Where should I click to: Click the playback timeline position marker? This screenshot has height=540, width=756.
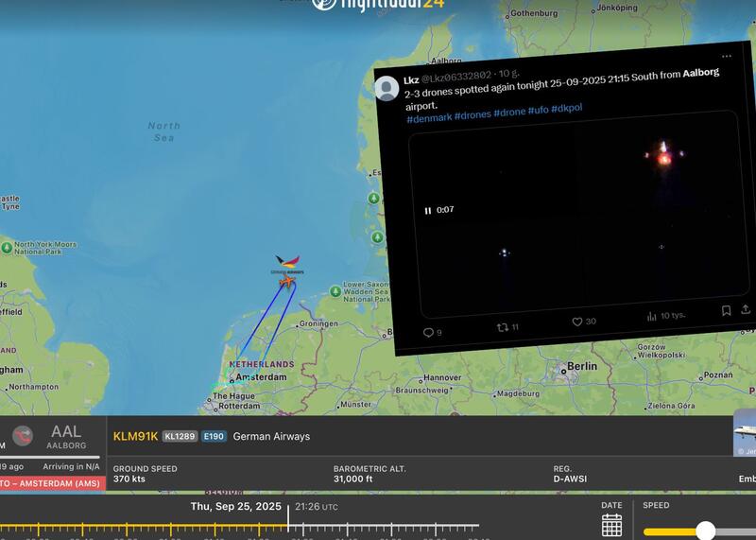(x=288, y=519)
